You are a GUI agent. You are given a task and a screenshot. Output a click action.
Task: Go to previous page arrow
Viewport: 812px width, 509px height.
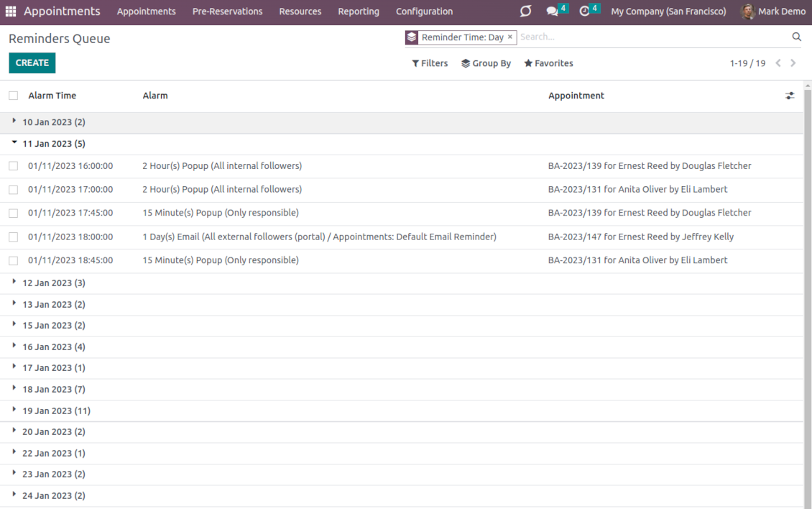click(x=778, y=63)
